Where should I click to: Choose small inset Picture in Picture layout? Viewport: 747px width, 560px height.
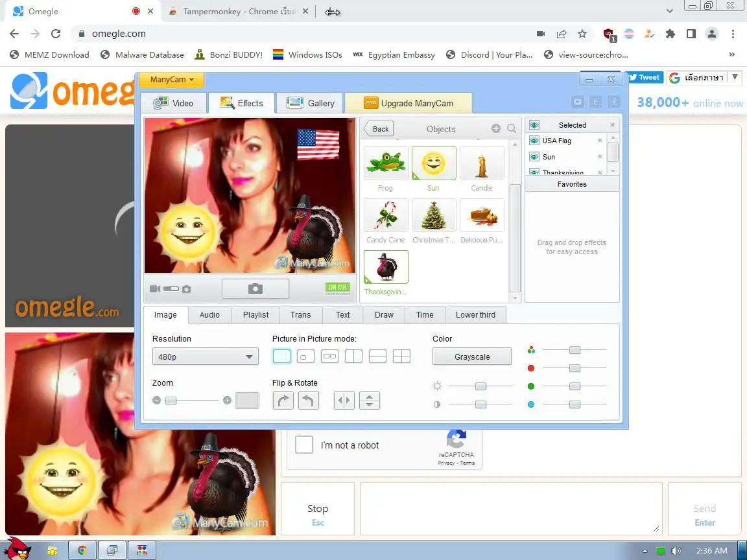tap(305, 356)
